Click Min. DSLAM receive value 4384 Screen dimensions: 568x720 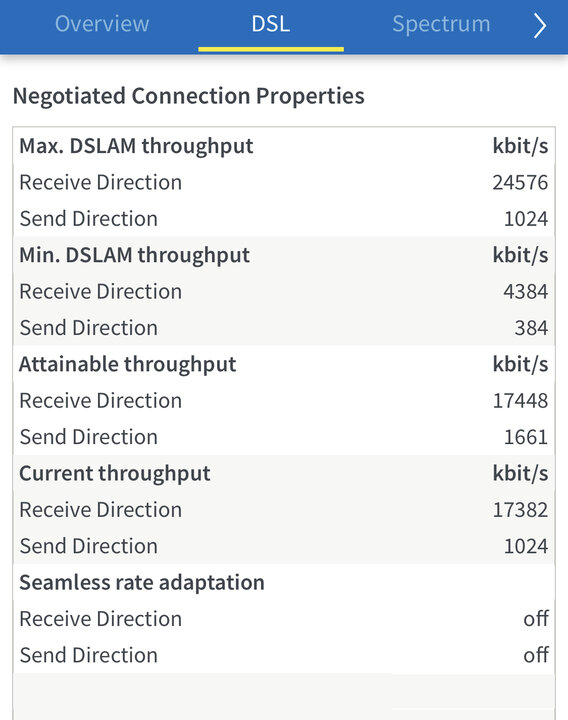(x=526, y=292)
